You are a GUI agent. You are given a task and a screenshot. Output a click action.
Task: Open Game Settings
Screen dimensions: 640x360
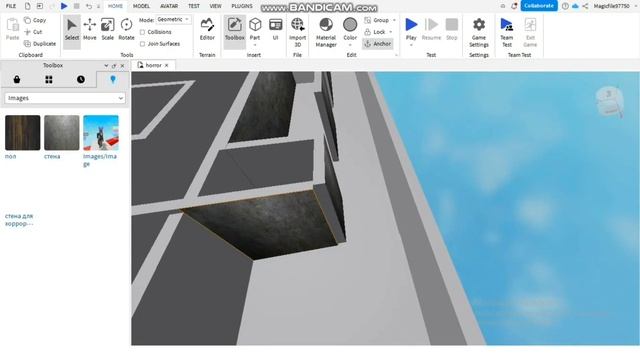click(x=479, y=32)
